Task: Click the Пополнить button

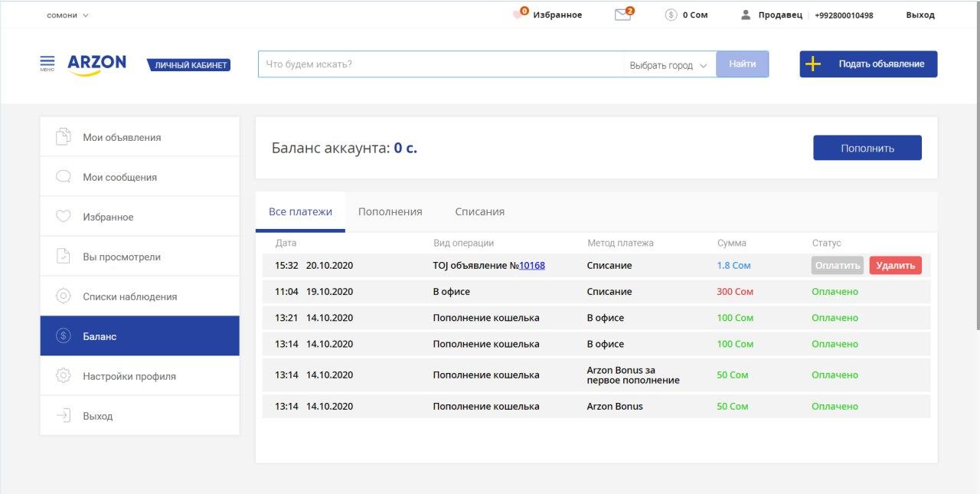Action: 867,148
